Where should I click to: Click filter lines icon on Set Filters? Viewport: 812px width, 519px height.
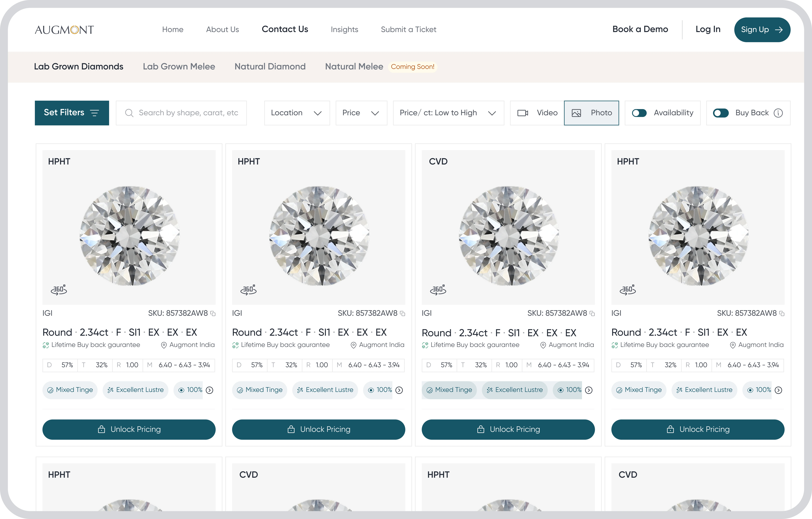coord(95,113)
